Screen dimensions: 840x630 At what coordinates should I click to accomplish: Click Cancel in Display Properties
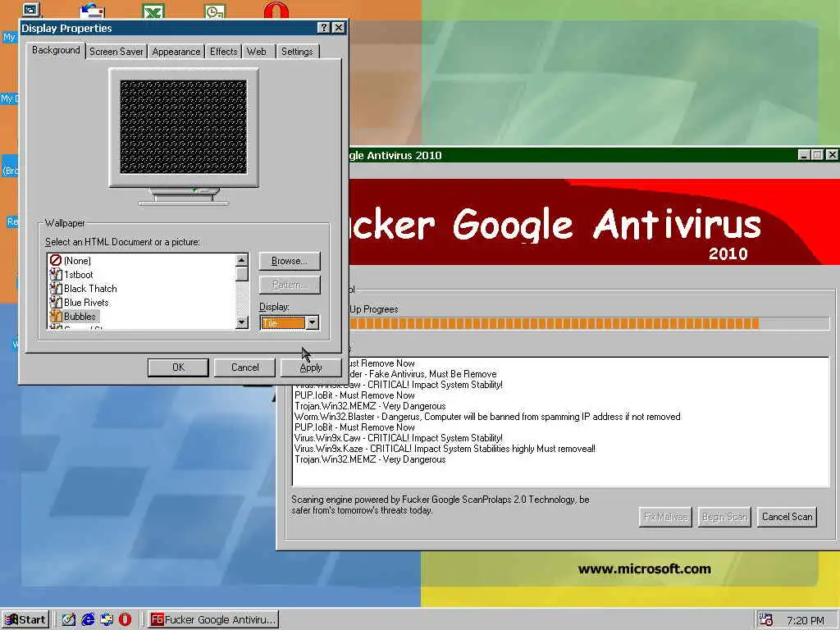point(244,367)
